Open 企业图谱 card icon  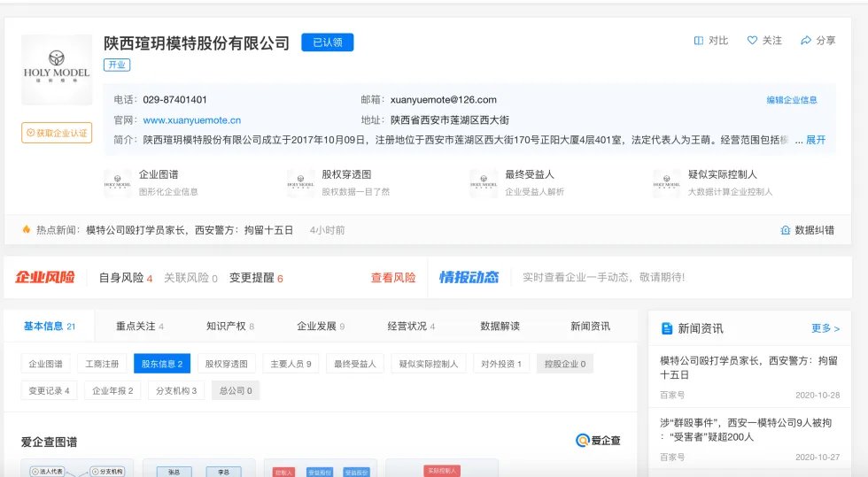pyautogui.click(x=117, y=183)
